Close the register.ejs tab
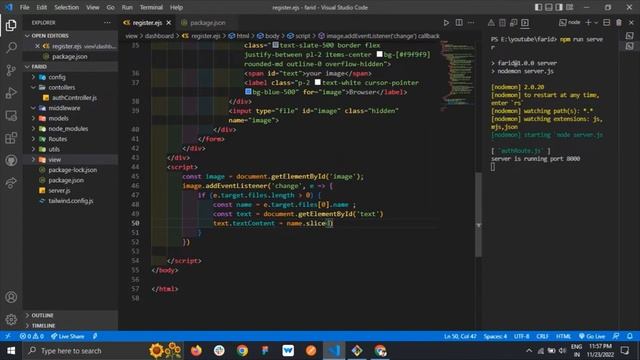Image resolution: width=640 pixels, height=360 pixels. pos(169,23)
